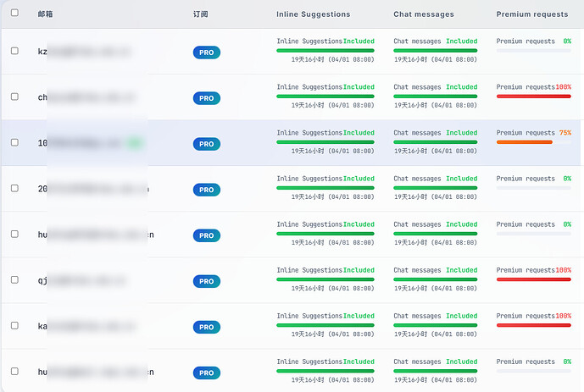This screenshot has height=392, width=584.
Task: Click the red Premium requests bar in ch row
Action: coord(534,97)
